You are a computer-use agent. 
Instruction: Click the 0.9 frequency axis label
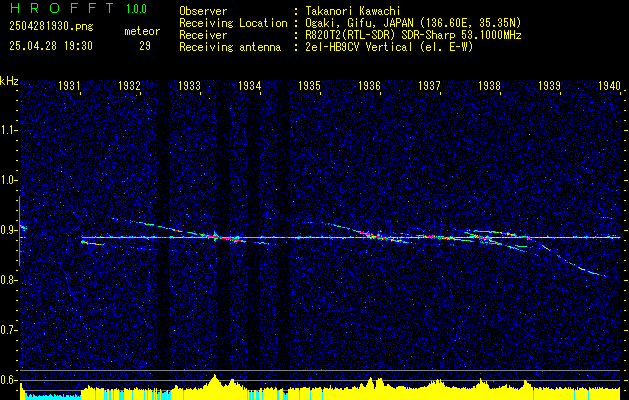click(9, 230)
